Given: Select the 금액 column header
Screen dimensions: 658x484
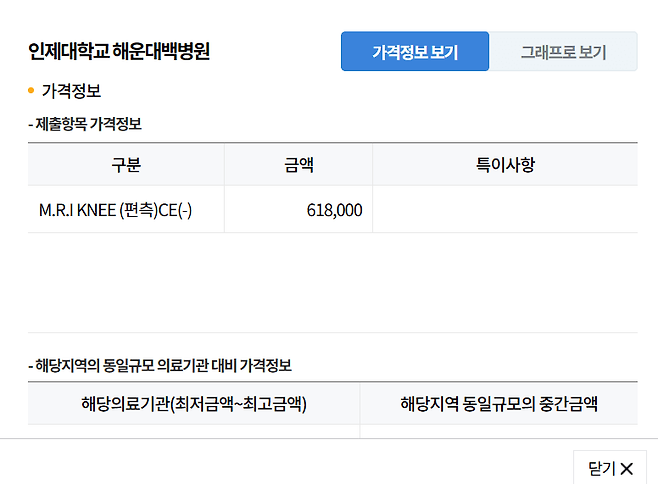Looking at the screenshot, I should (x=299, y=165).
